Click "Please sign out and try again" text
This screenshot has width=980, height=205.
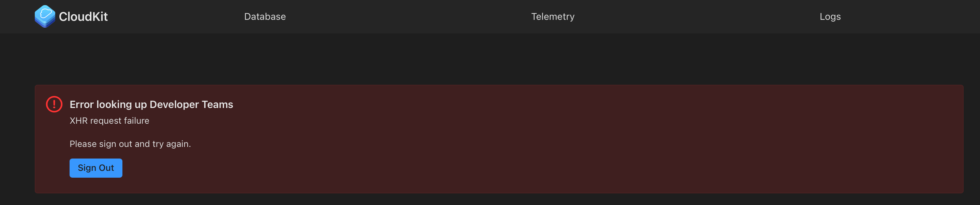[x=130, y=144]
